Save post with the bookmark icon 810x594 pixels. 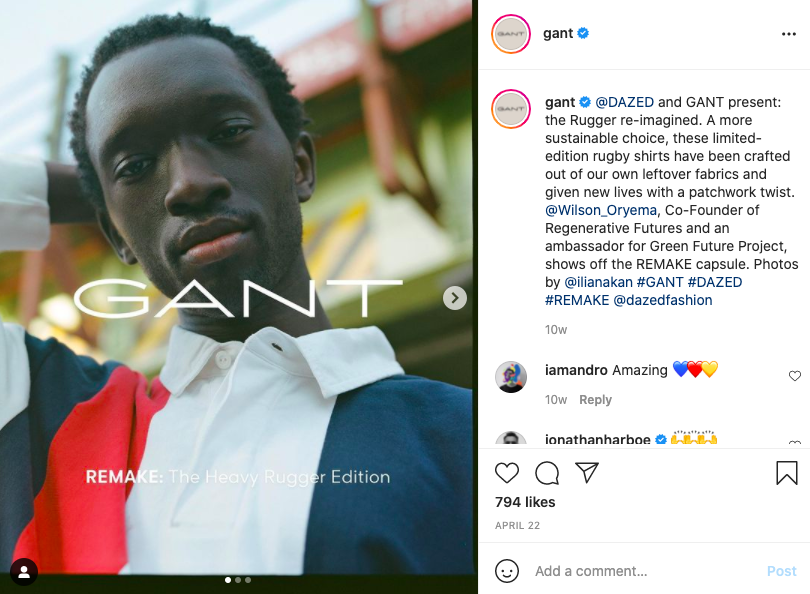pos(786,473)
